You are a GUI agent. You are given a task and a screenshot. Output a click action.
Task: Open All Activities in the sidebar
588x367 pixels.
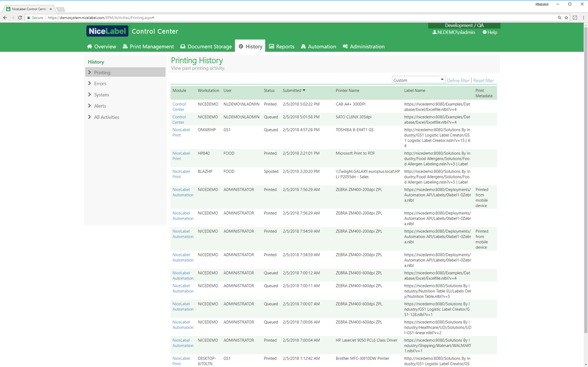pyautogui.click(x=106, y=118)
